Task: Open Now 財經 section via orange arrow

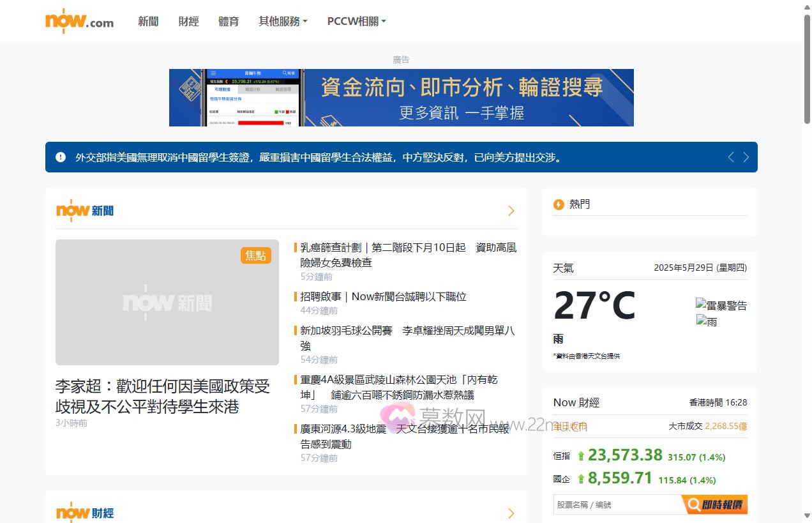Action: [x=511, y=513]
